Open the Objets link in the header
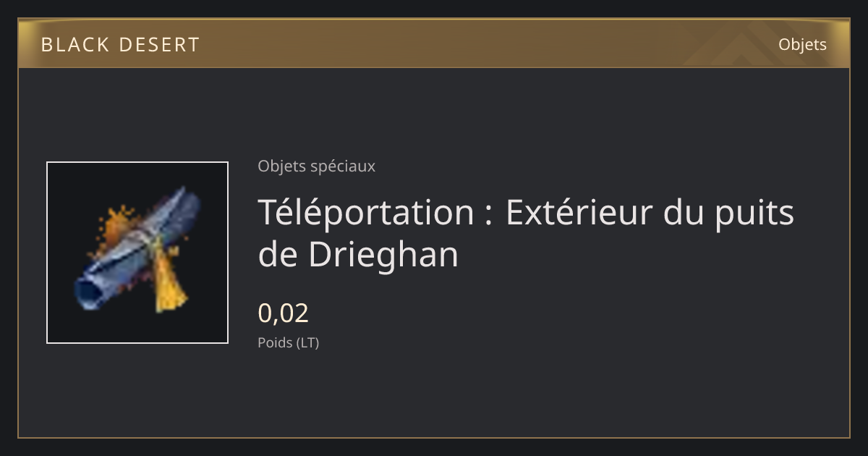The height and width of the screenshot is (456, 868). [802, 44]
